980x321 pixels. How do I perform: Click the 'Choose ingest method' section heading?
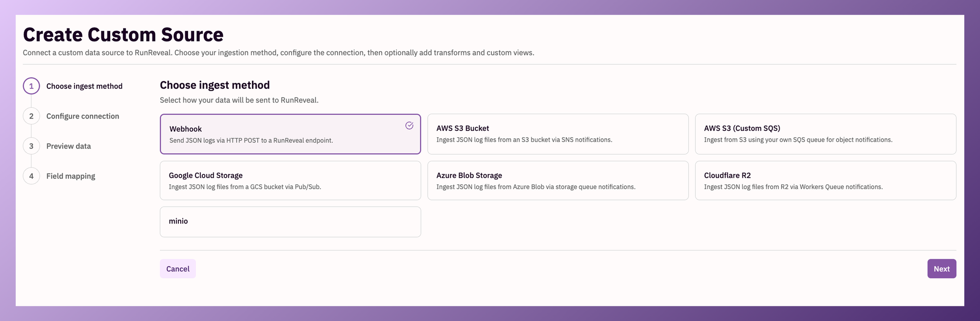215,85
